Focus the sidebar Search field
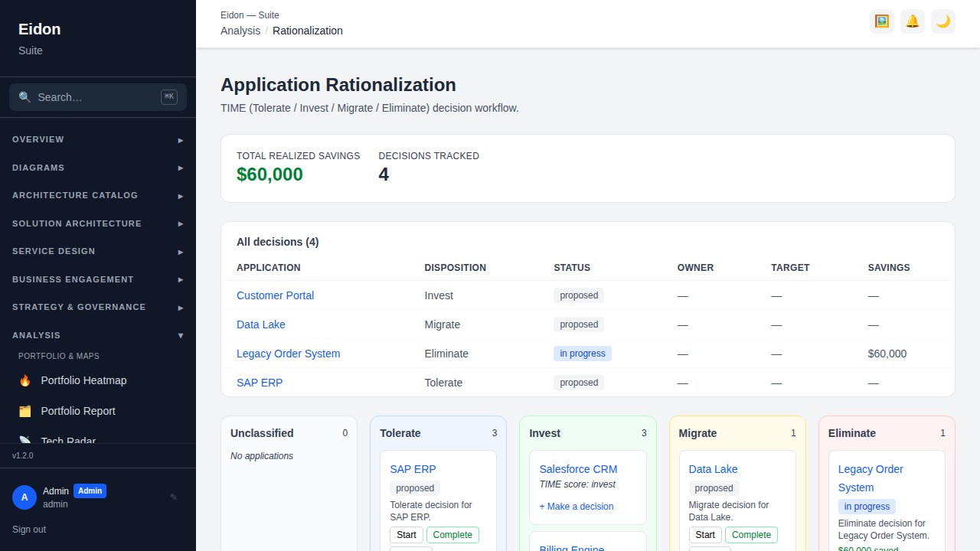 98,97
